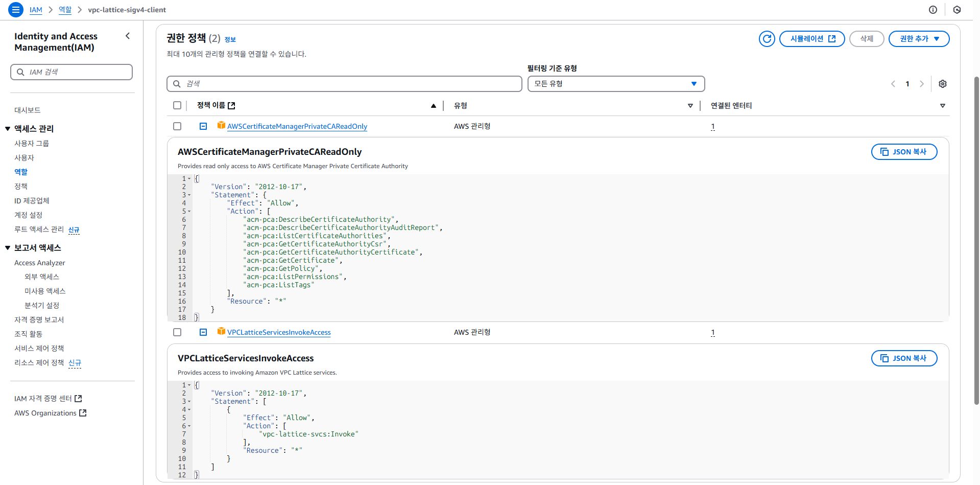This screenshot has height=485, width=980.
Task: Copy JSON of AWSCertificateManagerPrivateCAReadOnly policy
Action: tap(904, 152)
